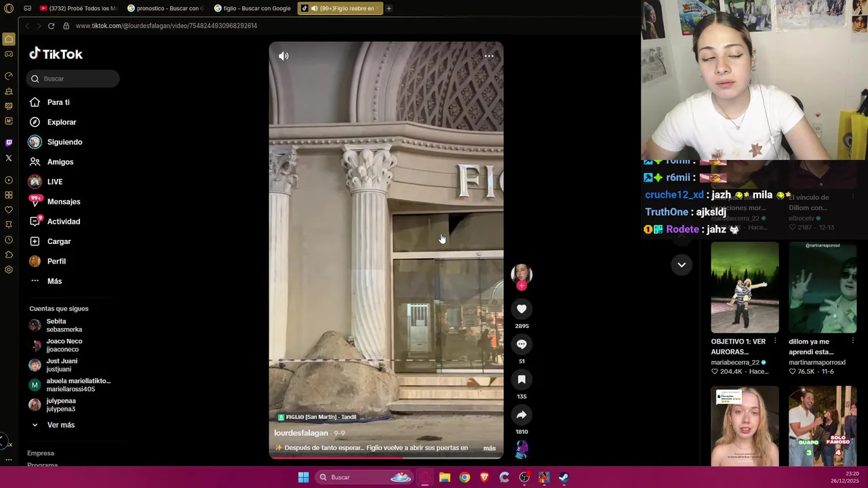Seek using the video progress bar

pos(386,457)
